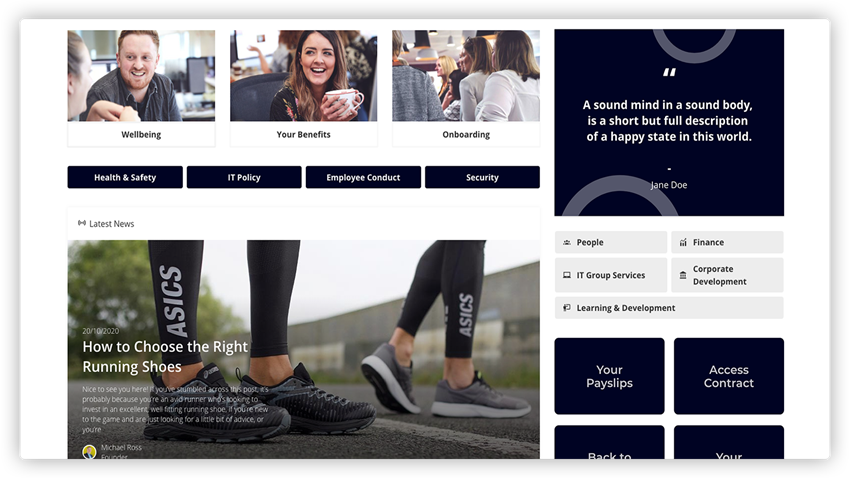Click the Finance chart icon
The image size is (850, 478).
pyautogui.click(x=683, y=243)
